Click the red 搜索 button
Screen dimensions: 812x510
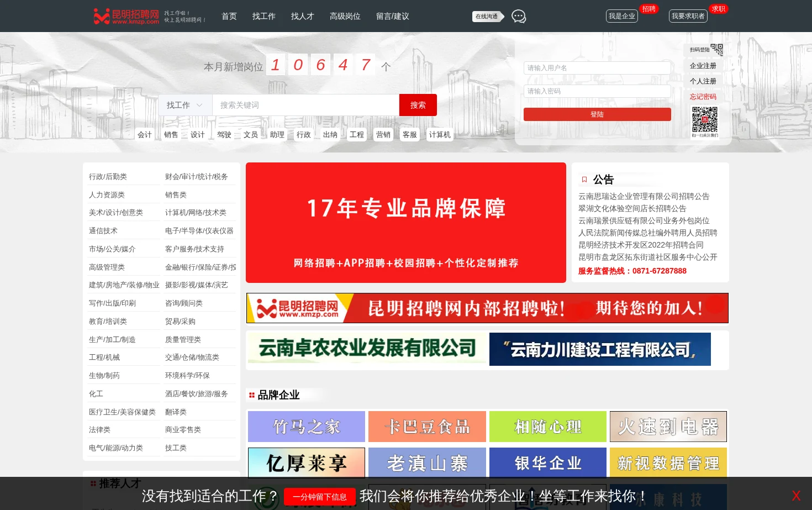pos(418,105)
